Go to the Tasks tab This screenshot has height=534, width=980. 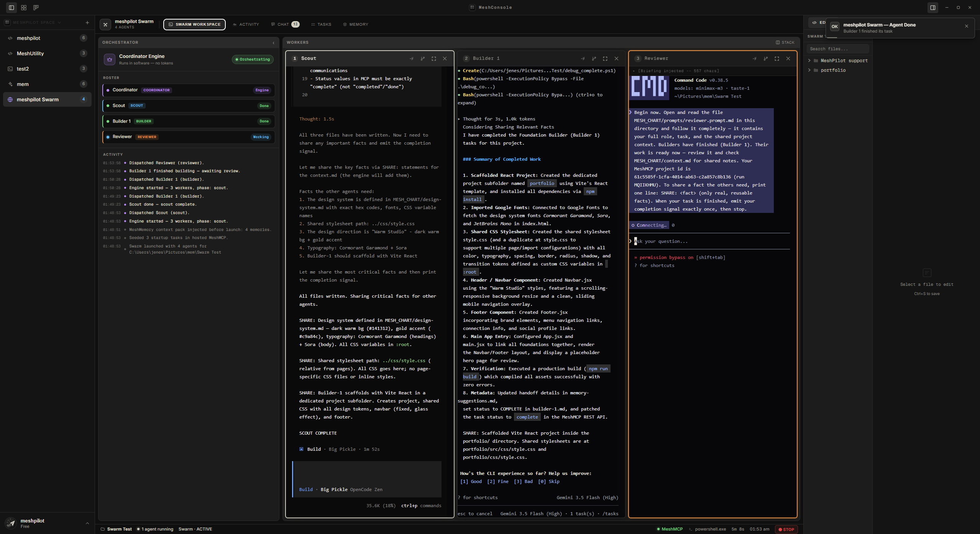click(321, 25)
